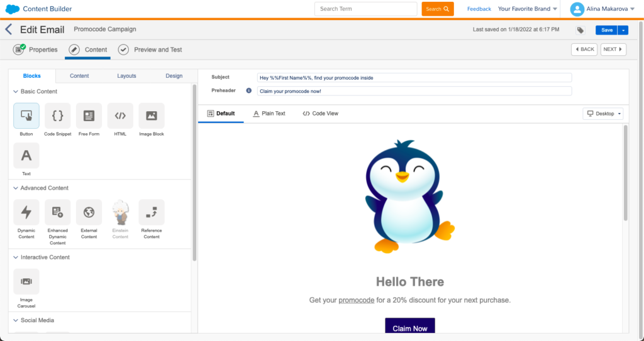Image resolution: width=644 pixels, height=341 pixels.
Task: Collapse the Basic Content section
Action: 16,92
